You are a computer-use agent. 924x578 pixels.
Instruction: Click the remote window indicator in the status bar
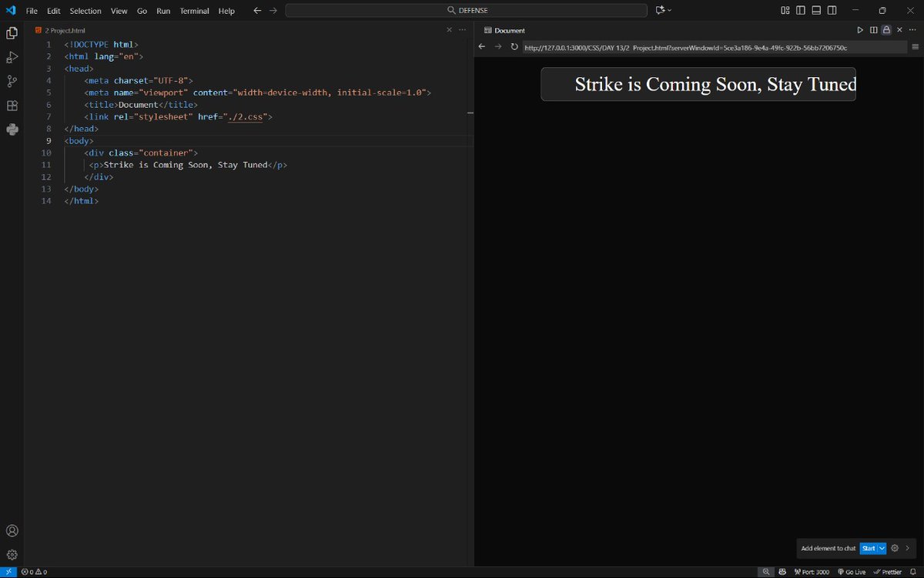8,572
